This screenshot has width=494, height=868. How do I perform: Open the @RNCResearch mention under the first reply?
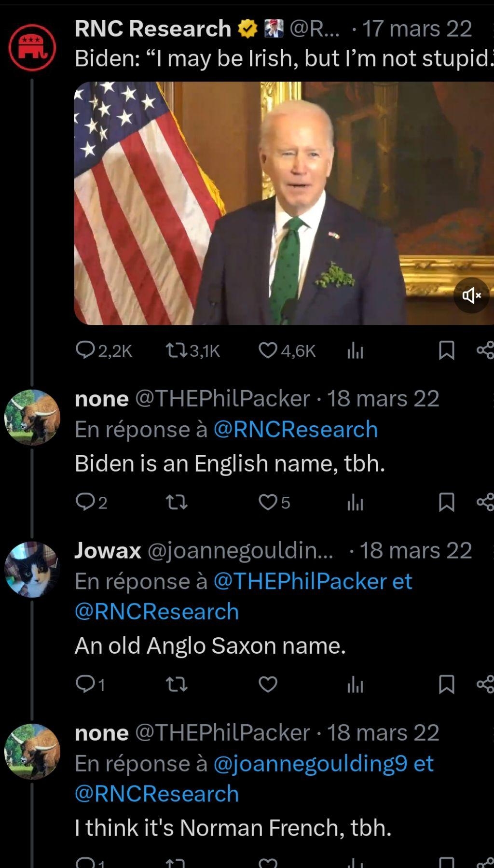[x=295, y=430]
